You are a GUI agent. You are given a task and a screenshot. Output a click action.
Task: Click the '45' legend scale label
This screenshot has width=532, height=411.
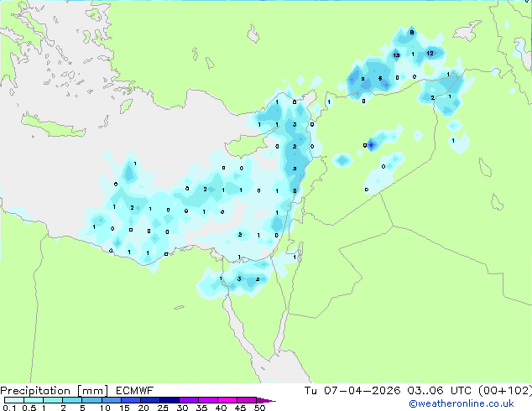240,408
